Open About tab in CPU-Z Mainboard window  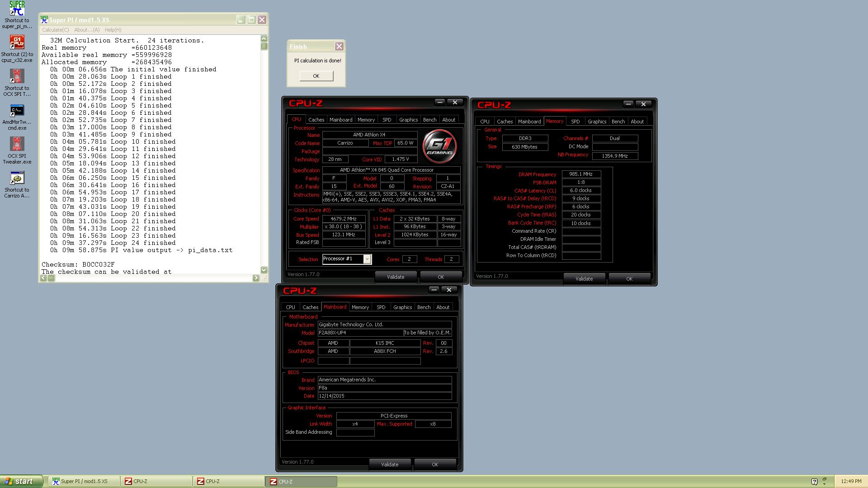tap(443, 307)
